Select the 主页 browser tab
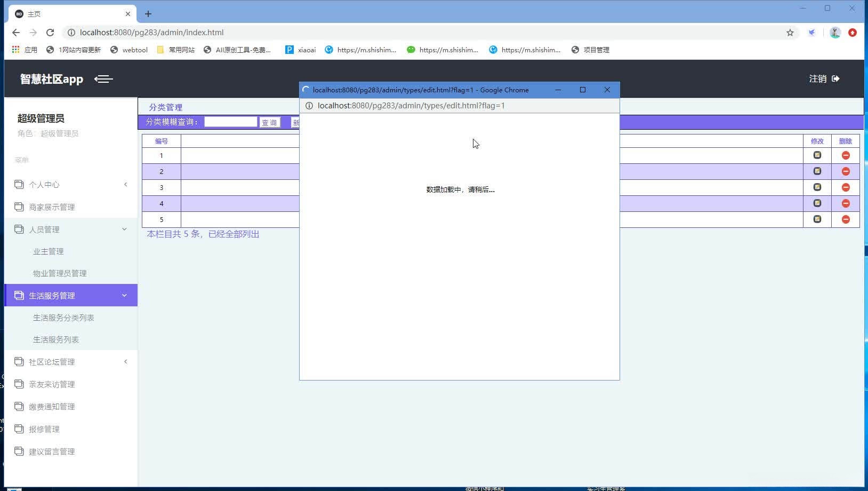Screen dimensions: 868x491 click(x=72, y=14)
